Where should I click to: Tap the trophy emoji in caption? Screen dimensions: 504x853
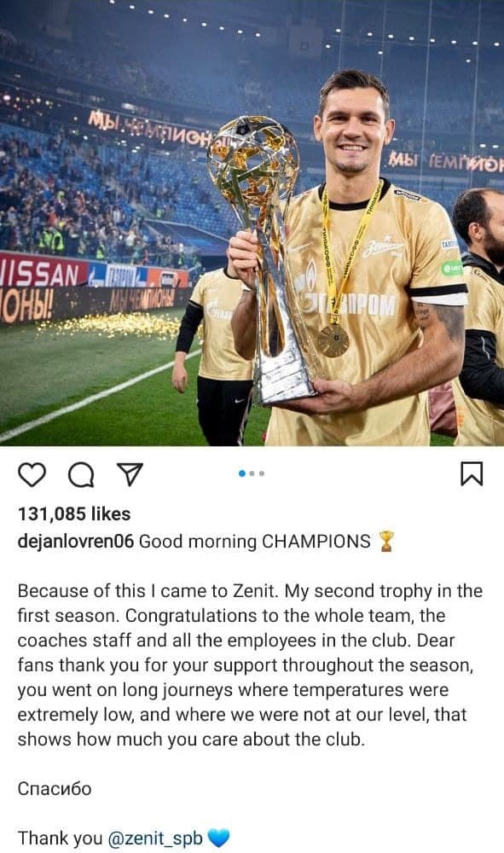[x=386, y=542]
